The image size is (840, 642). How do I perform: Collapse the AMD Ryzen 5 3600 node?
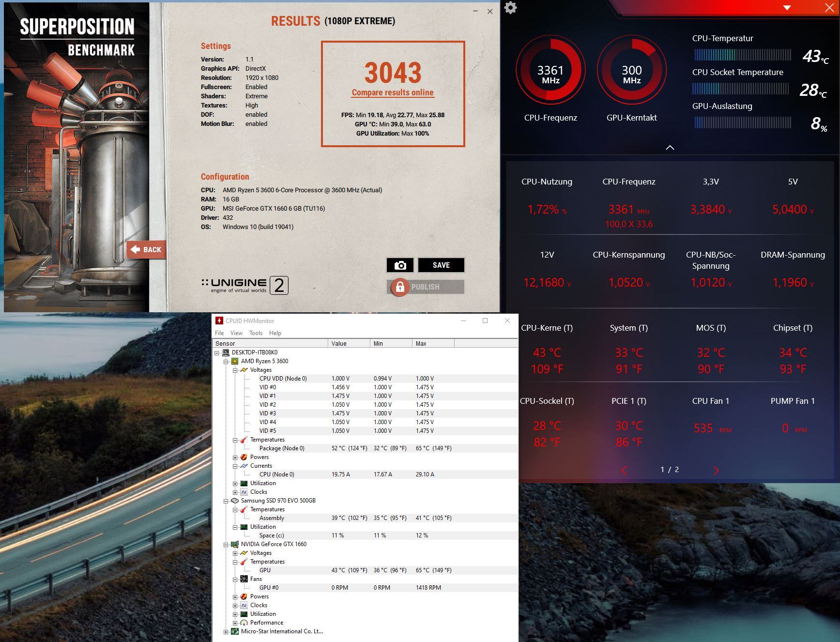pos(226,361)
